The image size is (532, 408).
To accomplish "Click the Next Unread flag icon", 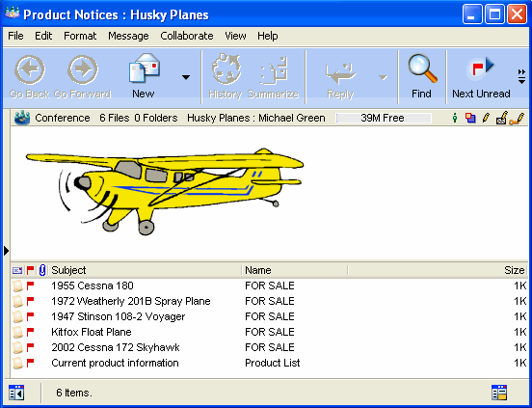I will pos(481,68).
